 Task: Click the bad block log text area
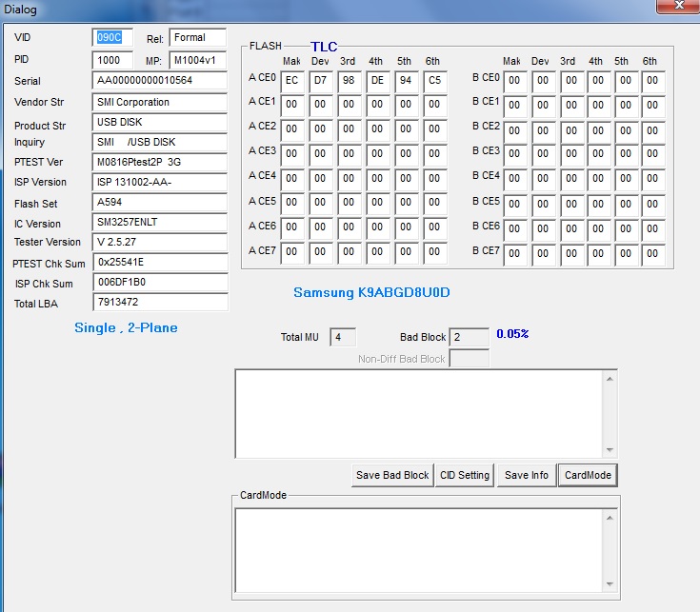[x=419, y=413]
